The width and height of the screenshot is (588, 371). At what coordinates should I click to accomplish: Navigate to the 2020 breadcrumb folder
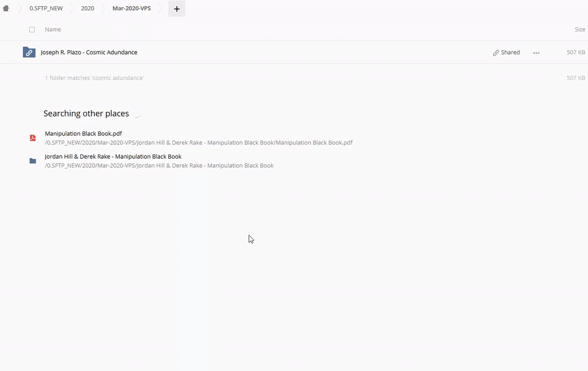click(88, 8)
